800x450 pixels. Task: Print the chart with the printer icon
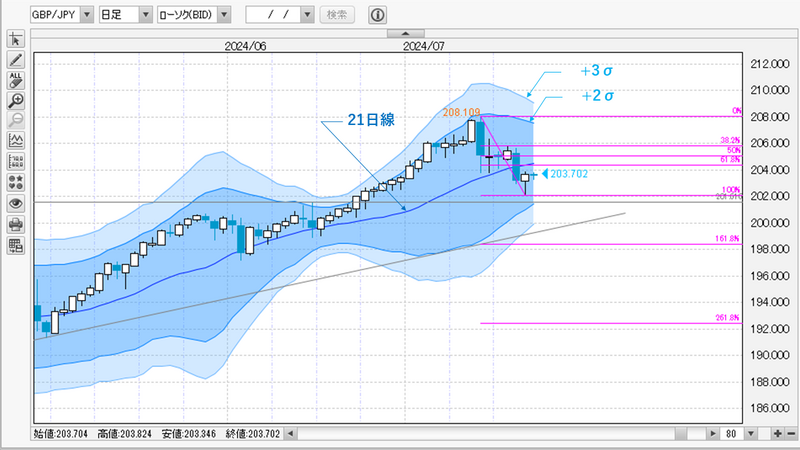pyautogui.click(x=15, y=224)
